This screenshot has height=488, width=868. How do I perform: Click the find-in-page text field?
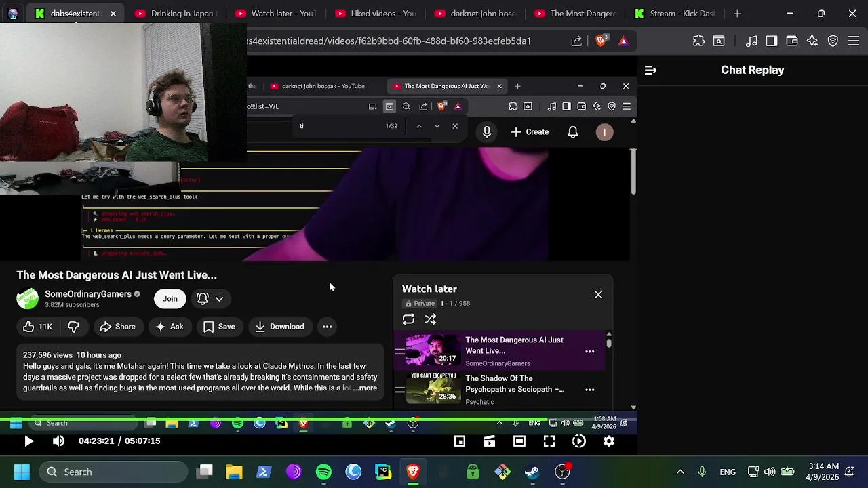[x=339, y=126]
